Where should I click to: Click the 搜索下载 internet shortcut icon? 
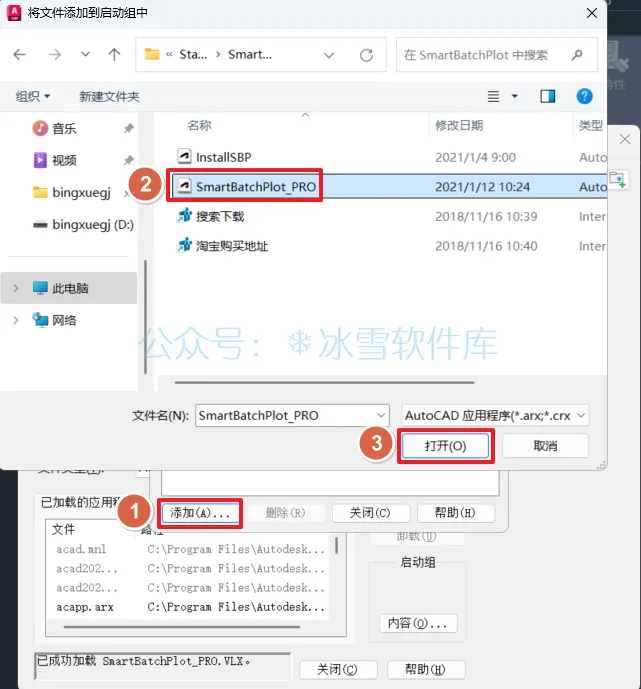coord(184,216)
